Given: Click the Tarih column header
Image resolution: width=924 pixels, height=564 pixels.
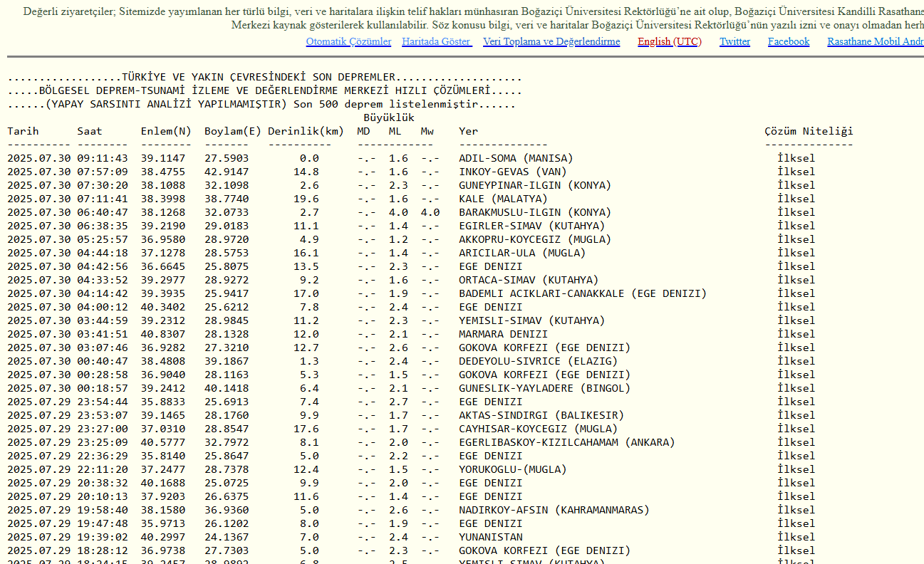Looking at the screenshot, I should tap(24, 131).
